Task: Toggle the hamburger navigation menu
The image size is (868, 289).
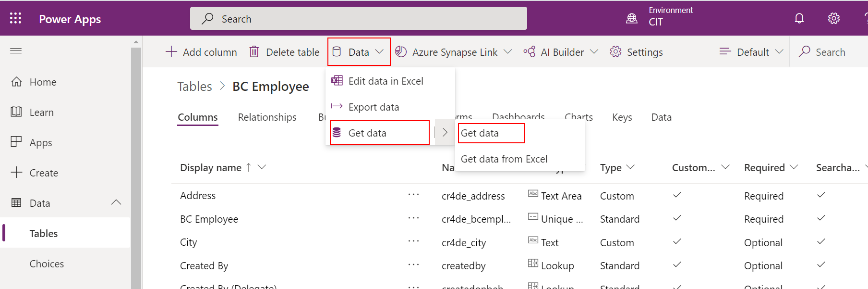Action: point(16,50)
